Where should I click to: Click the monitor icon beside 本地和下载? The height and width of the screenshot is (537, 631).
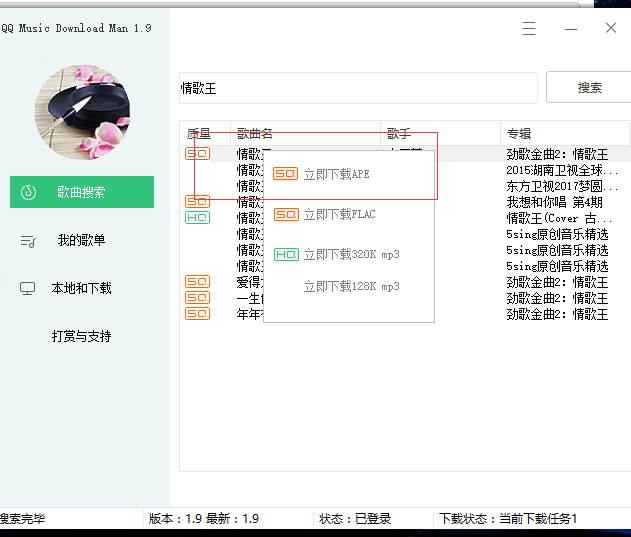point(28,288)
